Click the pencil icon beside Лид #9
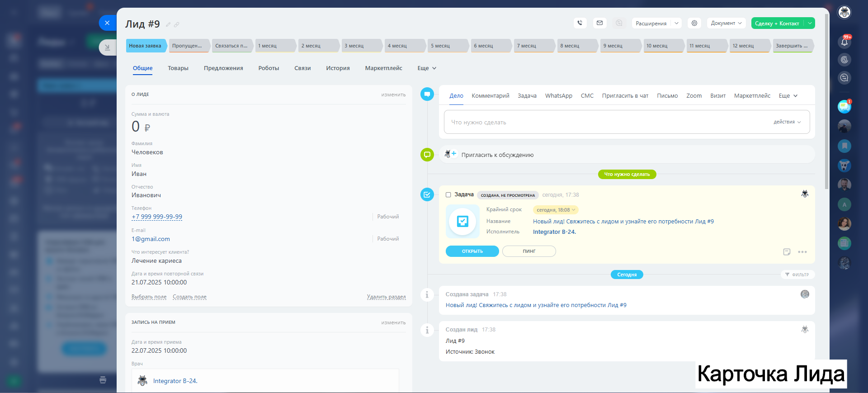868x393 pixels. [168, 25]
